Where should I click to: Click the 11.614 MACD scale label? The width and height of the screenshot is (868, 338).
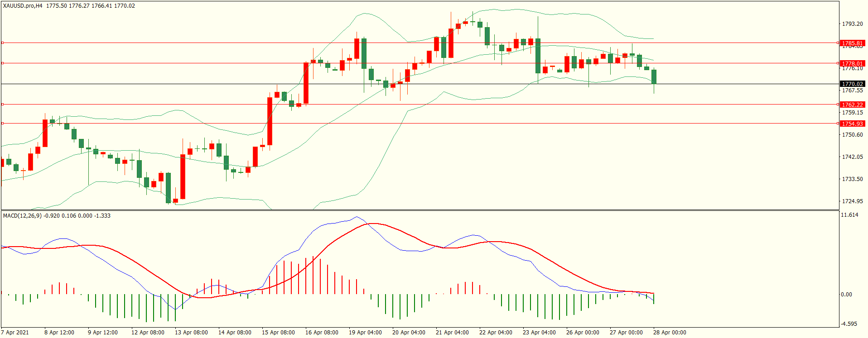(849, 215)
